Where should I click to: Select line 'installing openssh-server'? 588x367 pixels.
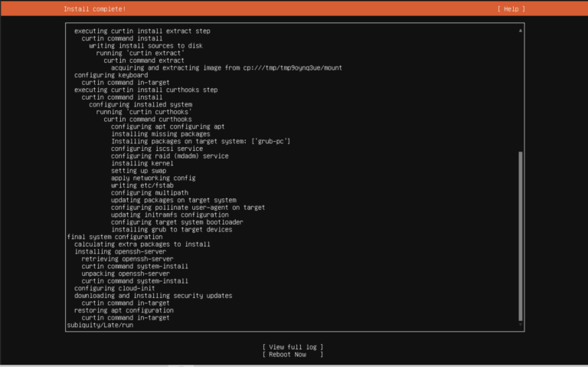(120, 252)
